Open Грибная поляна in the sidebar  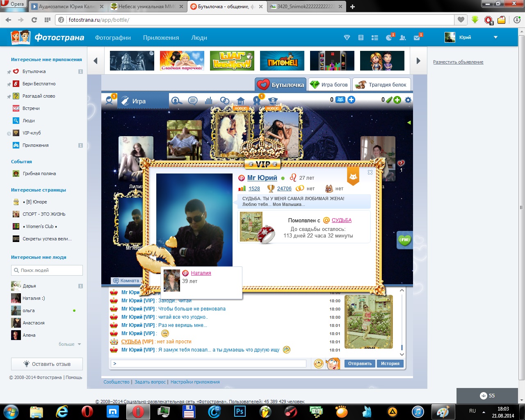(x=39, y=173)
